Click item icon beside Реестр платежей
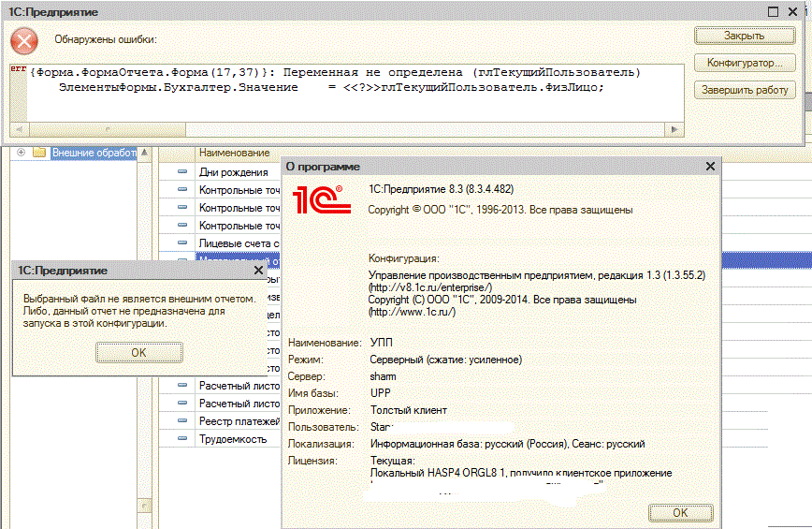Screen dimensions: 812x529 pyautogui.click(x=182, y=420)
